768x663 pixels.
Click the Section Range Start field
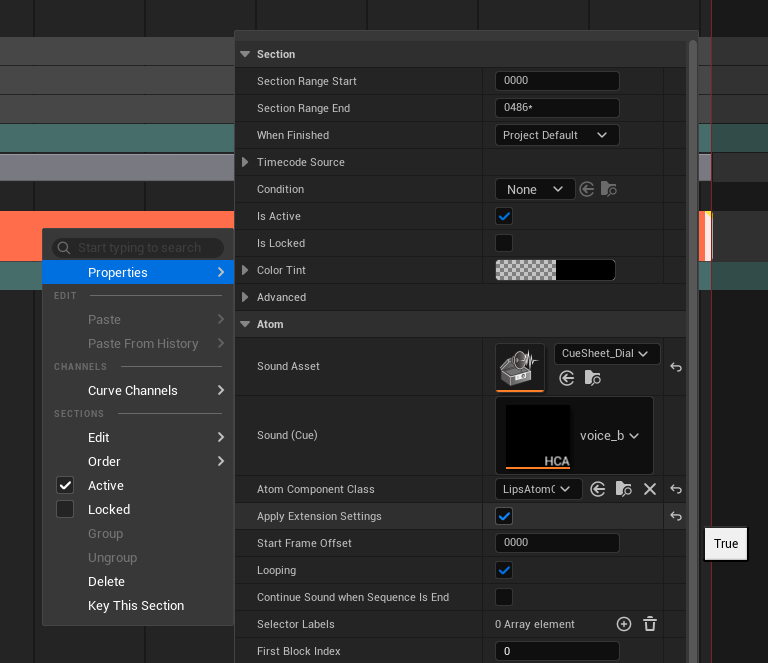coord(556,81)
